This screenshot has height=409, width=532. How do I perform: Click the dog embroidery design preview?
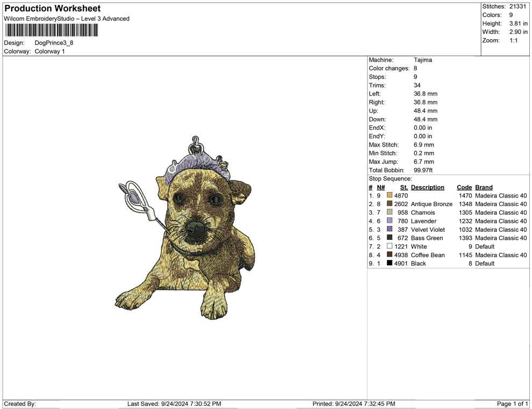[184, 228]
